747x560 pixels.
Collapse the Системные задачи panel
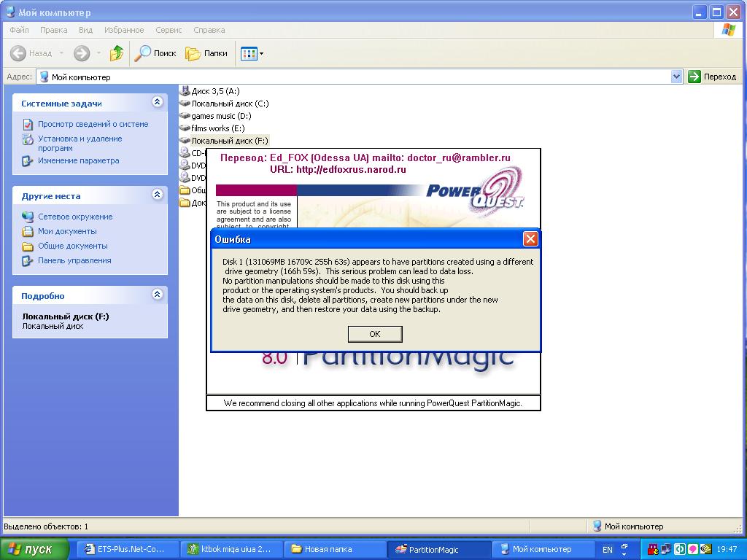[157, 103]
